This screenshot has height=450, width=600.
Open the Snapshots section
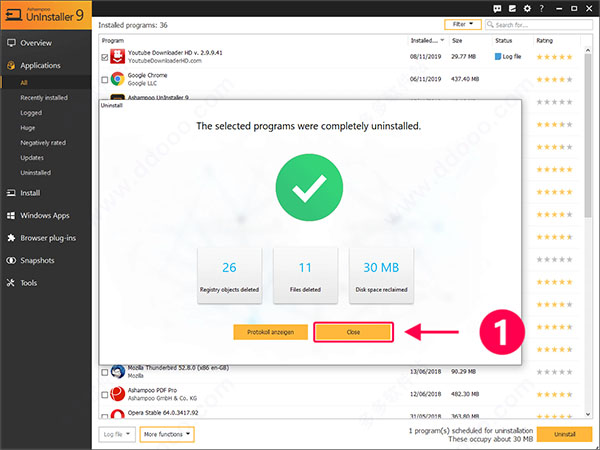37,260
